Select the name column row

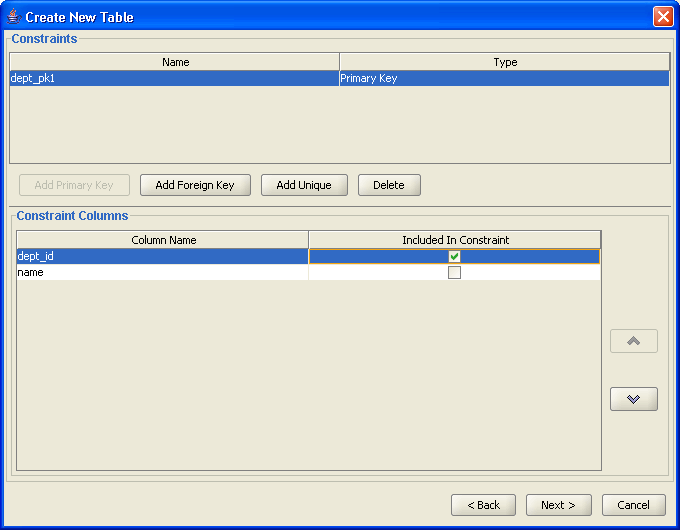tap(162, 272)
